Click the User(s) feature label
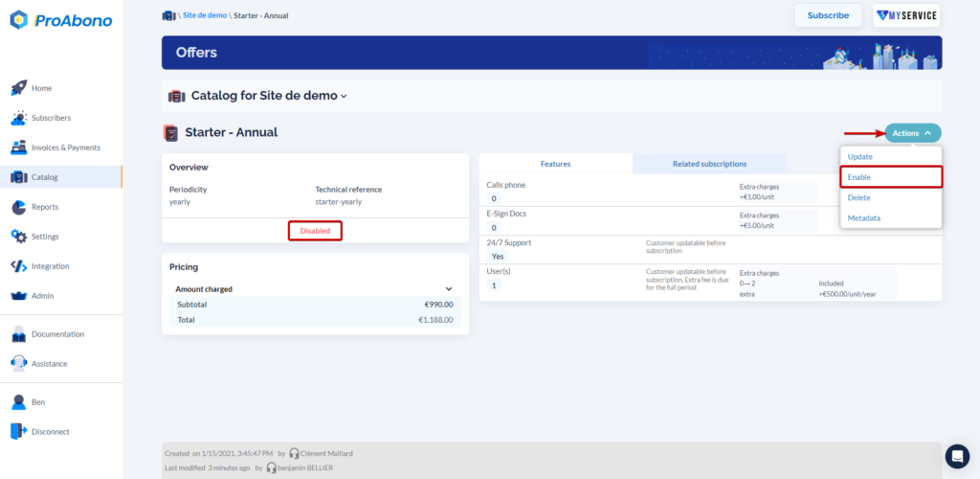 click(499, 271)
